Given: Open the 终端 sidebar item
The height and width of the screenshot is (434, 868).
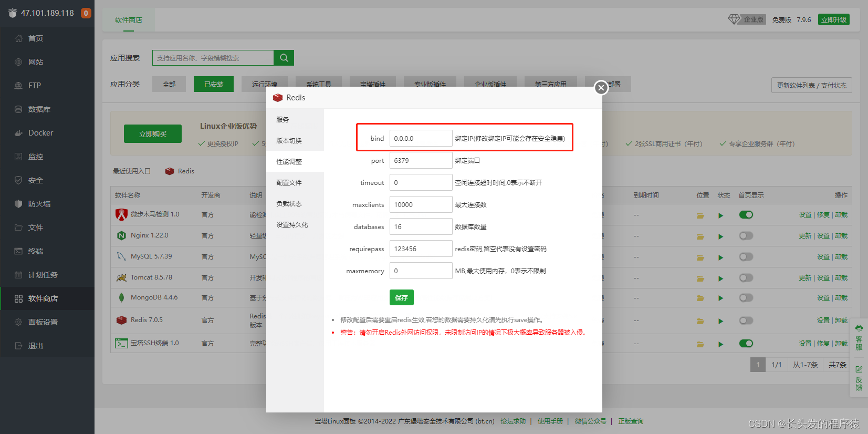Looking at the screenshot, I should (x=47, y=251).
